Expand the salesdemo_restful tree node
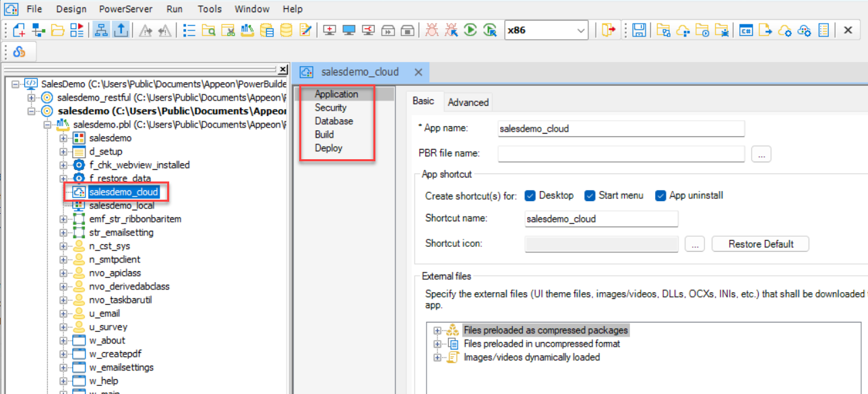Image resolution: width=868 pixels, height=394 pixels. click(x=31, y=98)
